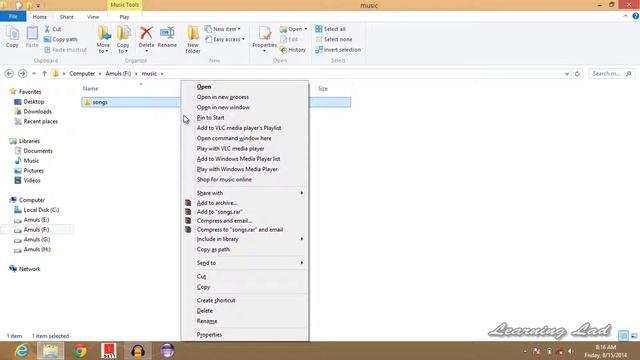
Task: Expand the address bar history dropdown
Action: tap(567, 74)
